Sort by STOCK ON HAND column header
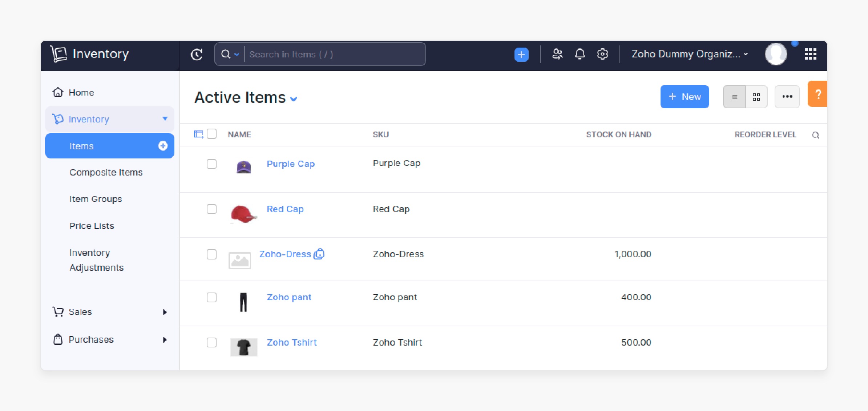 pyautogui.click(x=619, y=134)
